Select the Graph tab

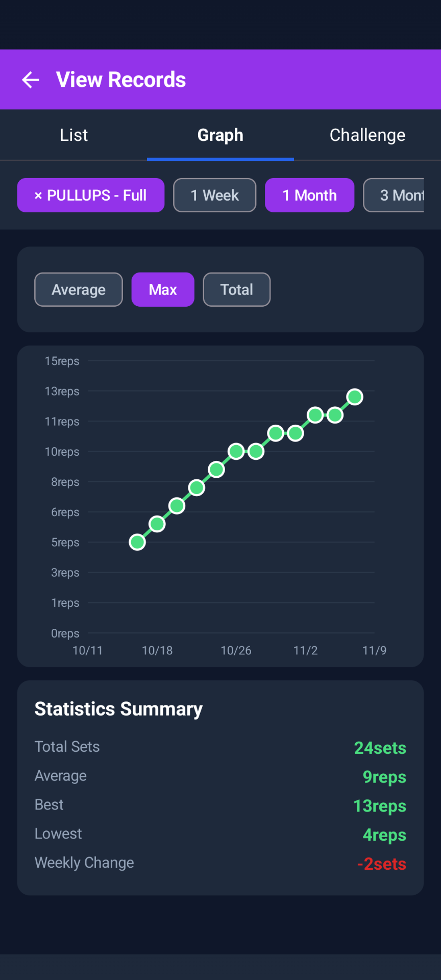coord(220,135)
